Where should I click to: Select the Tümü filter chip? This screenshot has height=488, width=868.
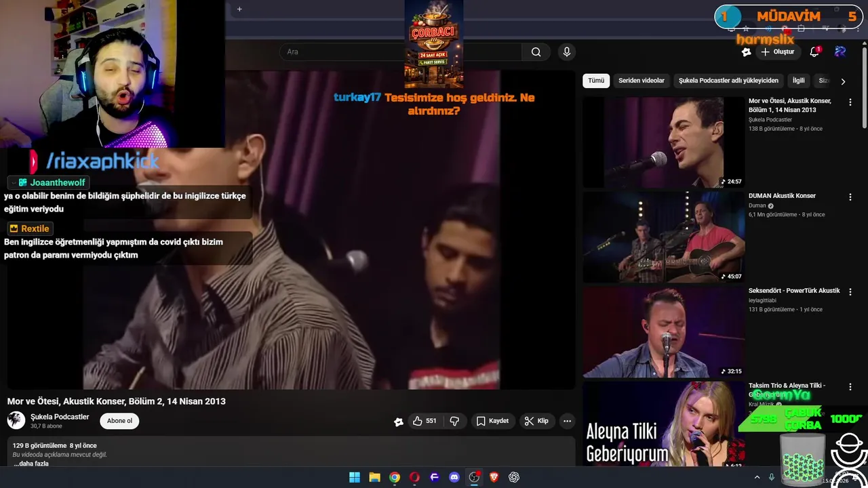click(x=596, y=81)
